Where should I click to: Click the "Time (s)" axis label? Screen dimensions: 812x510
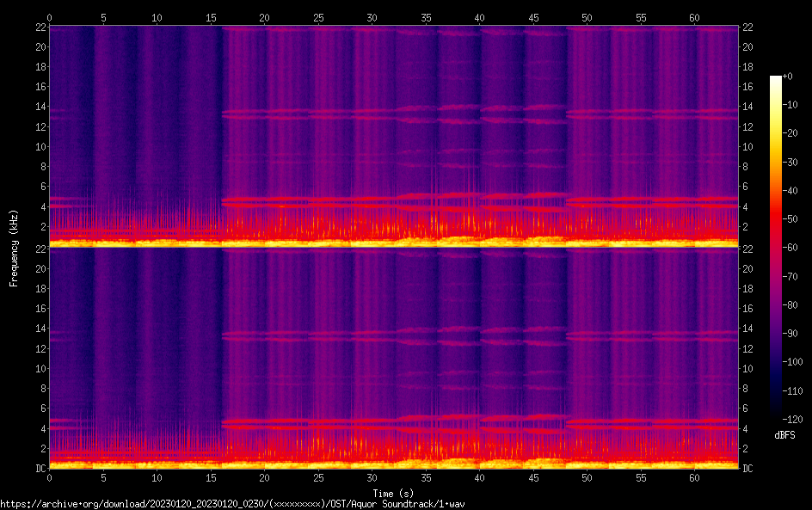point(393,493)
